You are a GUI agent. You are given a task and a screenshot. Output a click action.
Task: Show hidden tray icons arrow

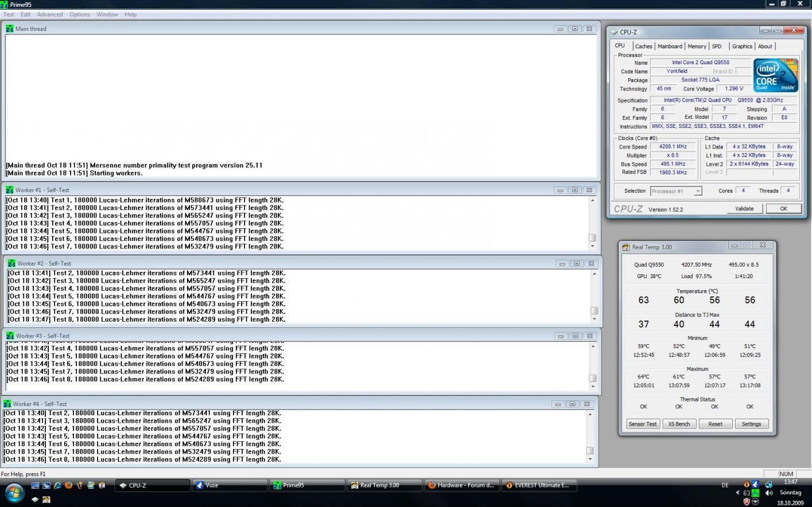click(737, 493)
